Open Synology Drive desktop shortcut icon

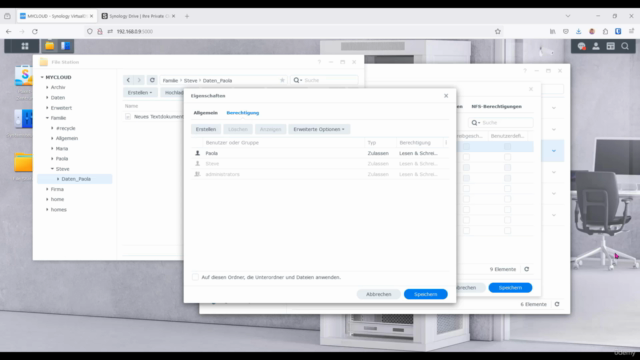click(24, 76)
